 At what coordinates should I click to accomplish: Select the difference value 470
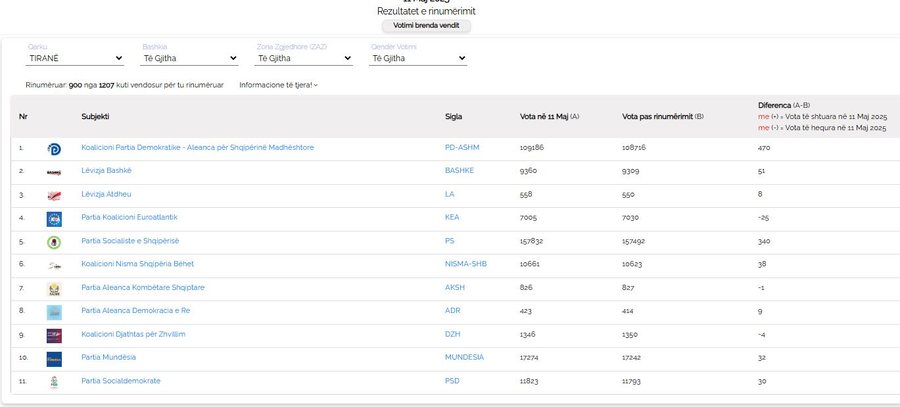[x=764, y=148]
